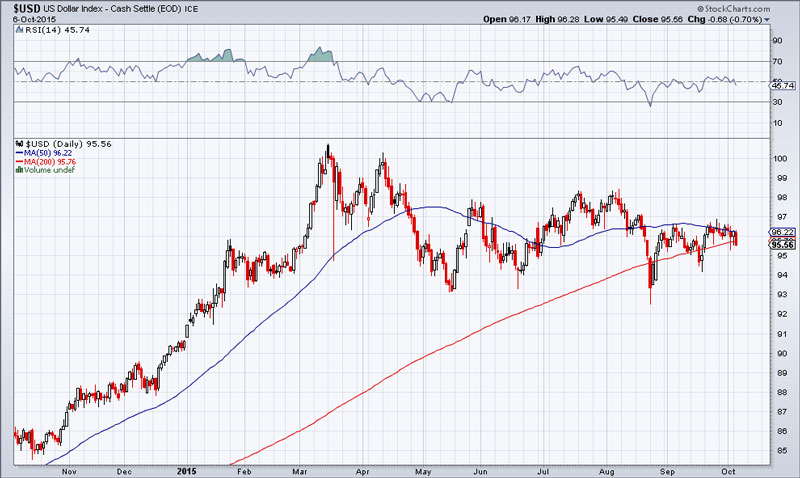The image size is (800, 478).
Task: Click the candlestick icon beside $USD (Daily)
Action: 19,144
